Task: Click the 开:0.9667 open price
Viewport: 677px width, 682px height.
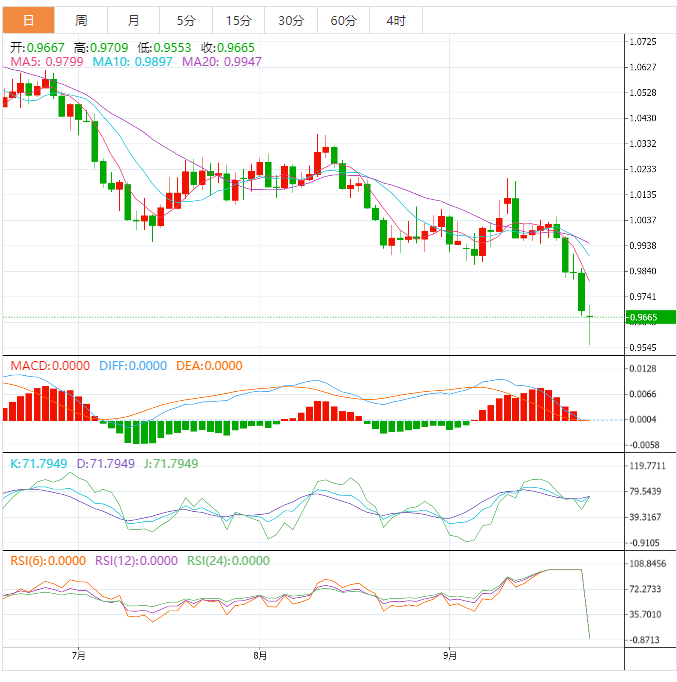Action: coord(37,47)
